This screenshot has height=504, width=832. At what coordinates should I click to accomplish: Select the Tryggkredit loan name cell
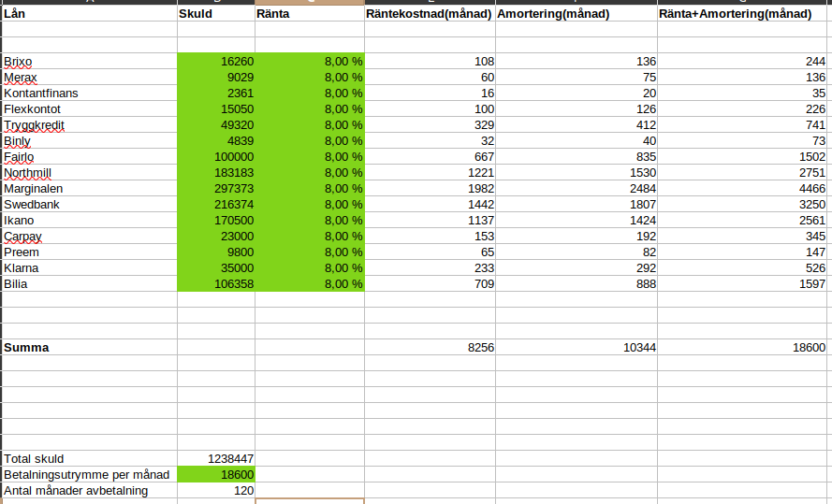[x=89, y=125]
